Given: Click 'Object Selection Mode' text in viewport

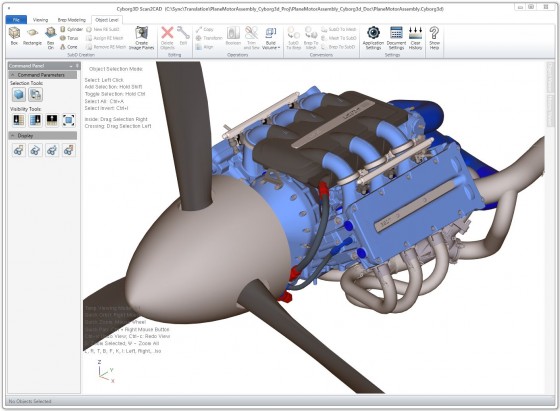Looking at the screenshot, I should (116, 69).
